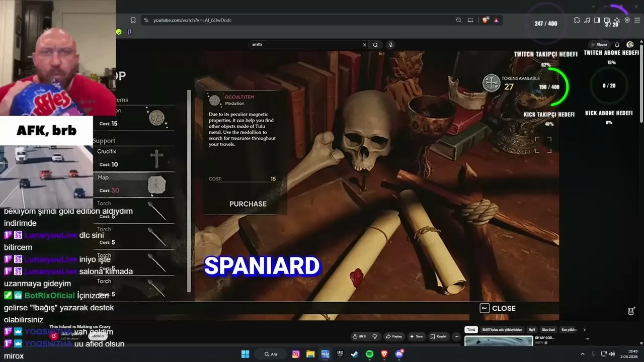The image size is (644, 362).
Task: Click the Soru ask button
Action: coord(417,336)
